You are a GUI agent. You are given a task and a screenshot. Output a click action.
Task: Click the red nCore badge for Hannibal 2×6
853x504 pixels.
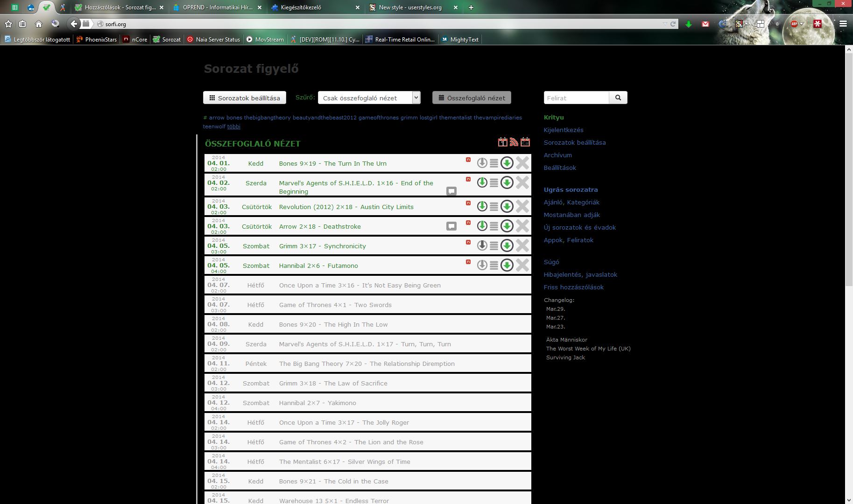click(x=468, y=262)
